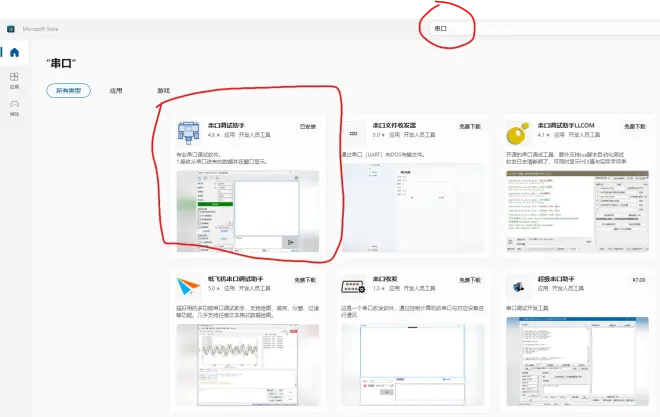Click the 串口调试助手LLCOM title
Screen dimensions: 660x417
pyautogui.click(x=566, y=125)
